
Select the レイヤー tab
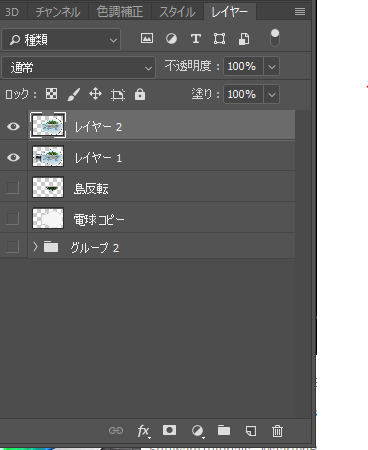[230, 12]
